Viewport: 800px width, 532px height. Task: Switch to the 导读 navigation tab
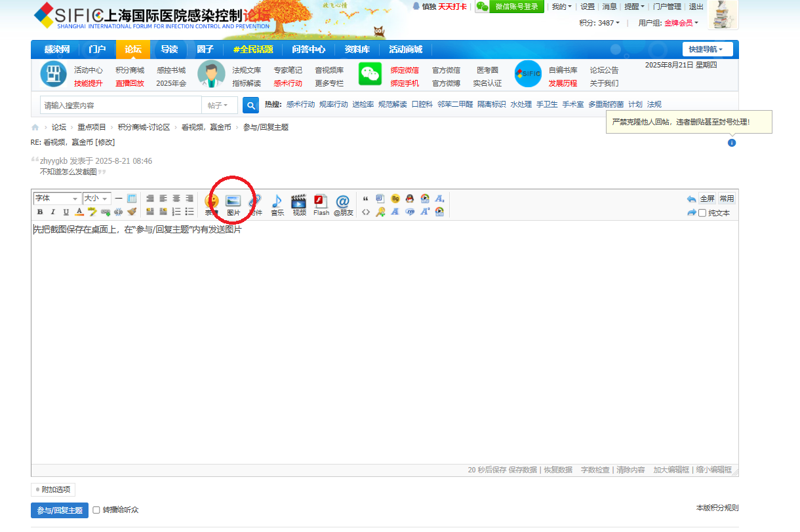click(169, 50)
